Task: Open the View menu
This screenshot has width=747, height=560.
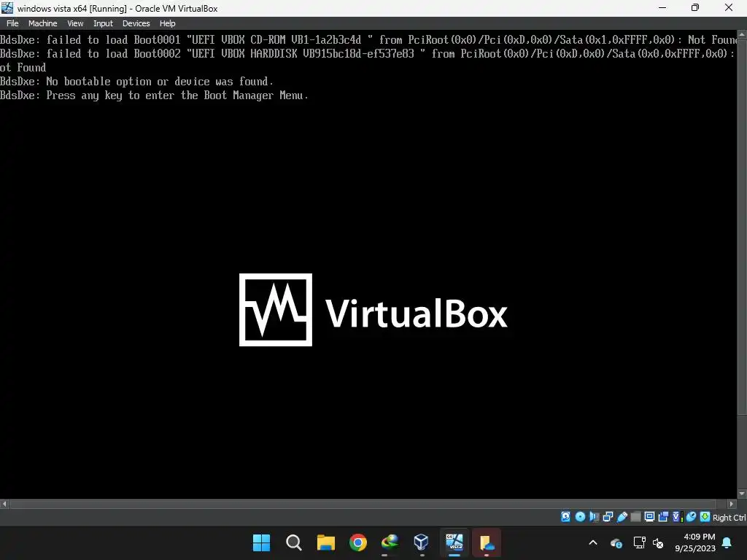Action: (x=75, y=23)
